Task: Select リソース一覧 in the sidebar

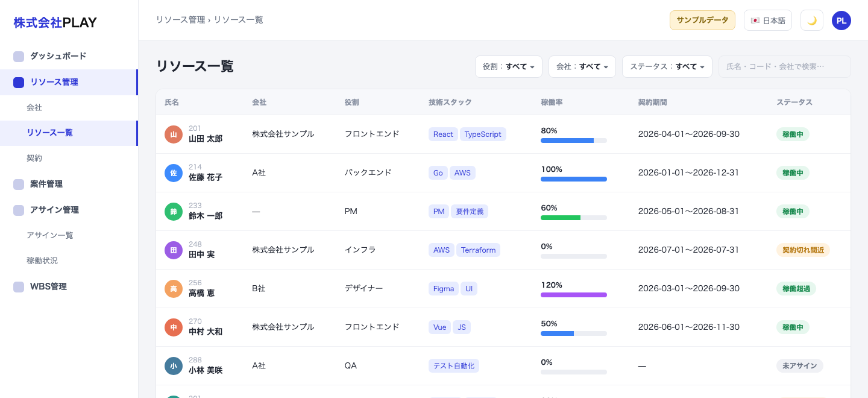Action: [69, 133]
